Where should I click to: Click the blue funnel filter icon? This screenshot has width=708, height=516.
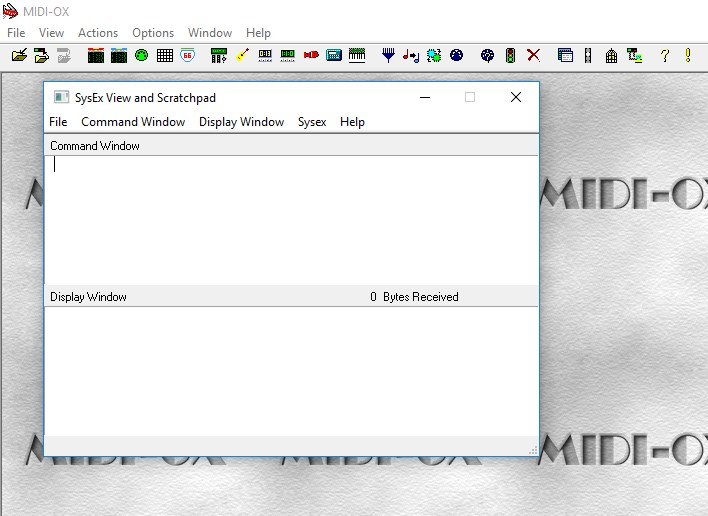tap(388, 56)
